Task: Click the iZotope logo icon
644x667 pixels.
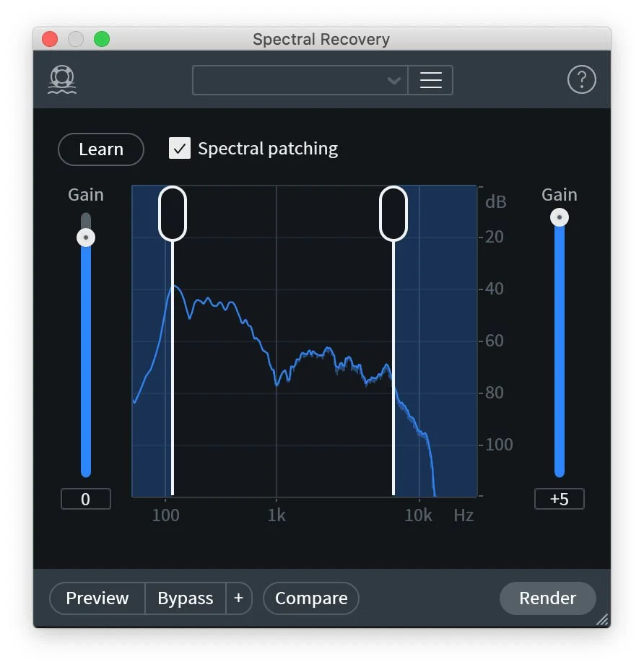Action: 61,79
